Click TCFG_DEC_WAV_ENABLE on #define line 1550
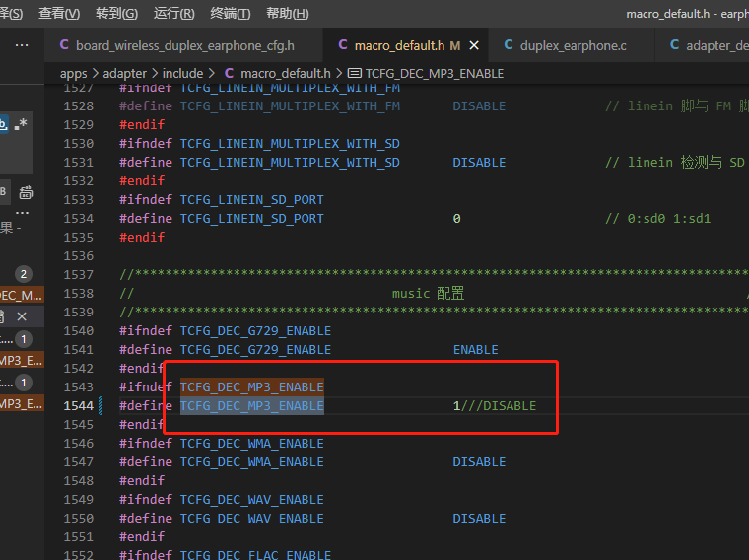Viewport: 749px width, 560px height. click(x=251, y=519)
